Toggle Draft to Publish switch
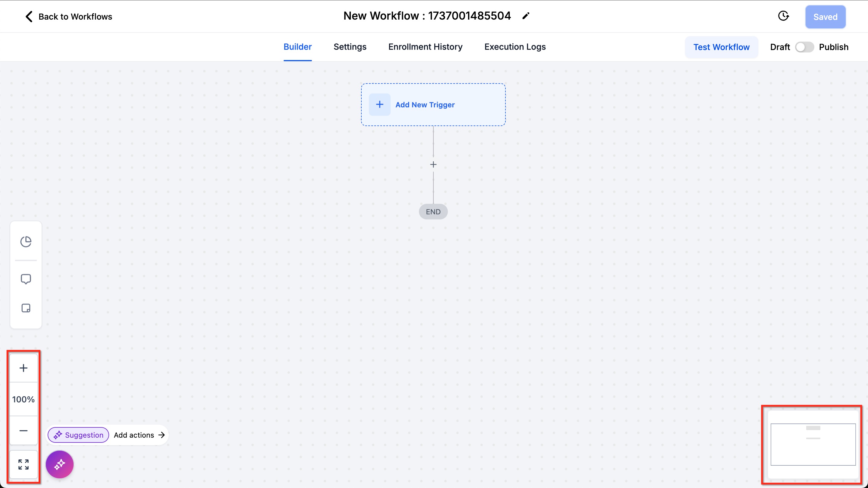868x488 pixels. 804,47
